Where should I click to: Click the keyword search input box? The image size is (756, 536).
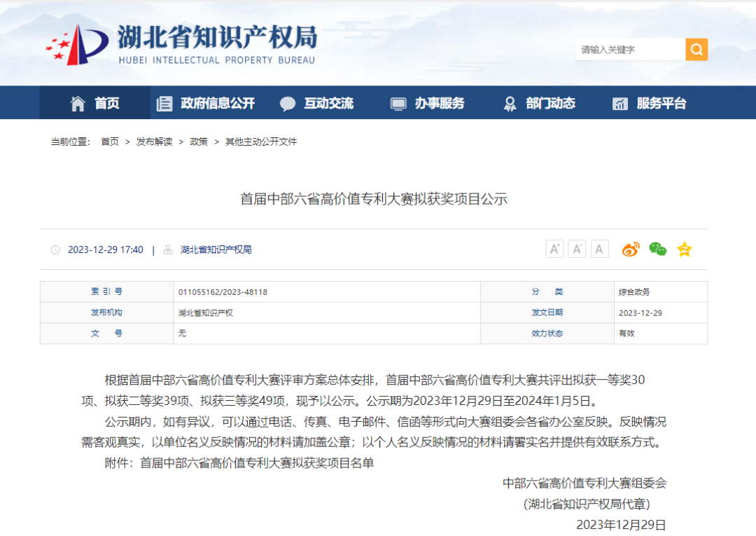pyautogui.click(x=630, y=49)
